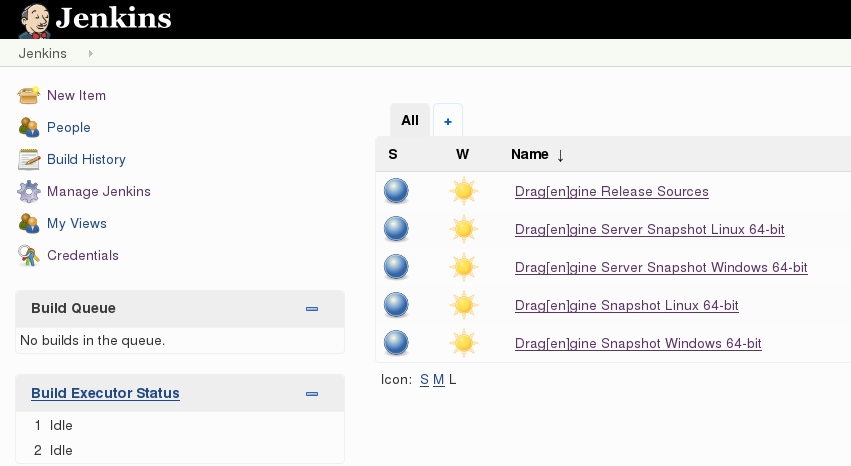Add a new view with plus tab
Screen dimensions: 851x466
(x=448, y=121)
